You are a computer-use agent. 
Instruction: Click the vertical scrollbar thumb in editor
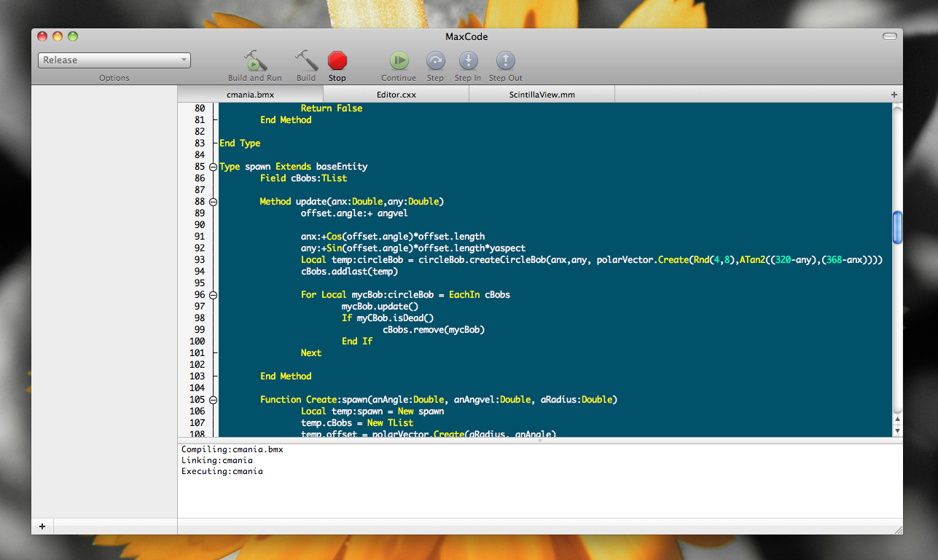click(897, 226)
